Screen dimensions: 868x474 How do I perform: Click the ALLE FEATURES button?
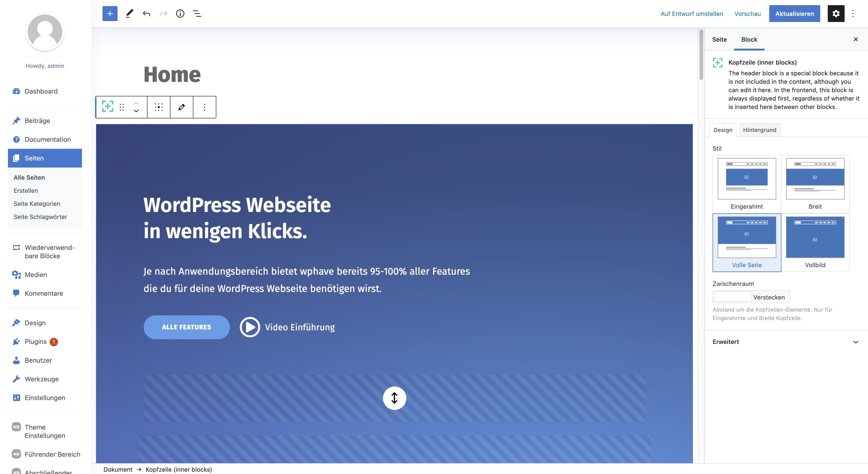(x=186, y=327)
